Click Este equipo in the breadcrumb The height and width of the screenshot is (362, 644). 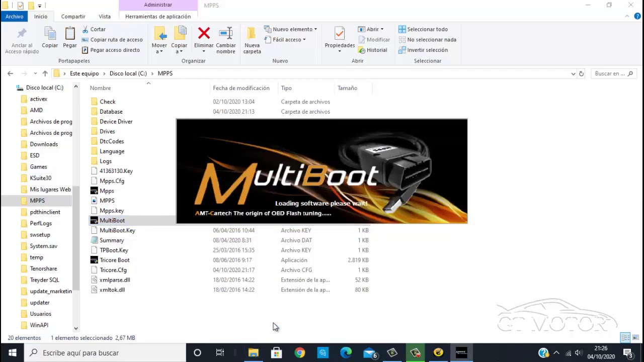coord(84,73)
